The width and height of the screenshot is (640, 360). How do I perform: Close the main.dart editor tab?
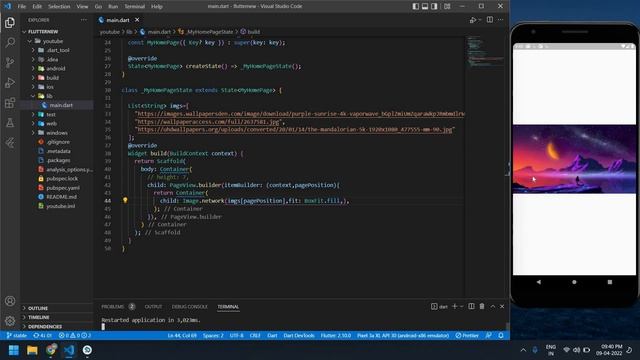(x=137, y=20)
